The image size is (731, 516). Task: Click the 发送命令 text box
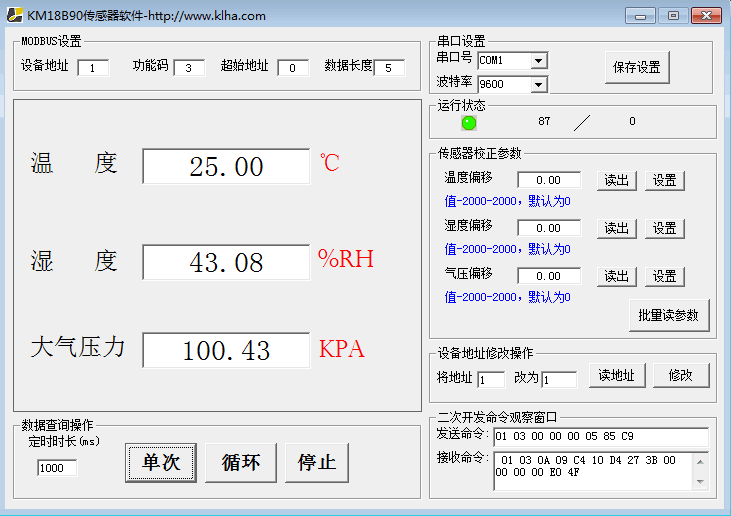(x=601, y=437)
